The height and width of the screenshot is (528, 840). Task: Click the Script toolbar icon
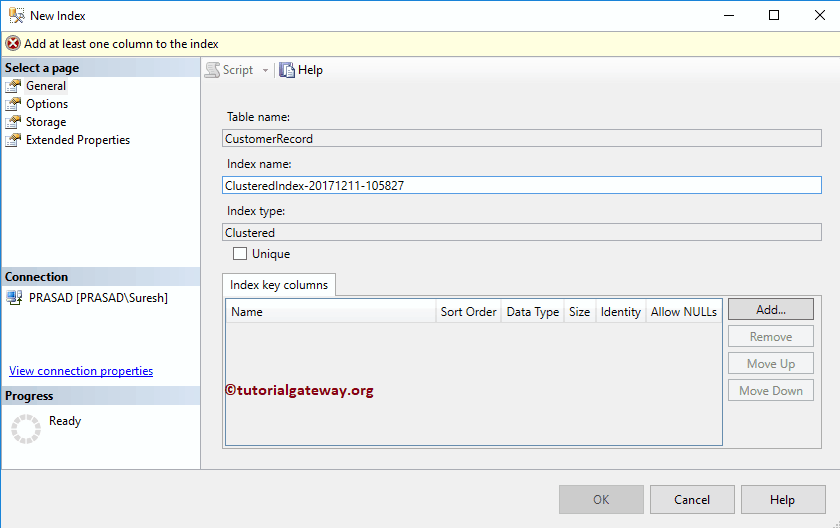(x=213, y=70)
